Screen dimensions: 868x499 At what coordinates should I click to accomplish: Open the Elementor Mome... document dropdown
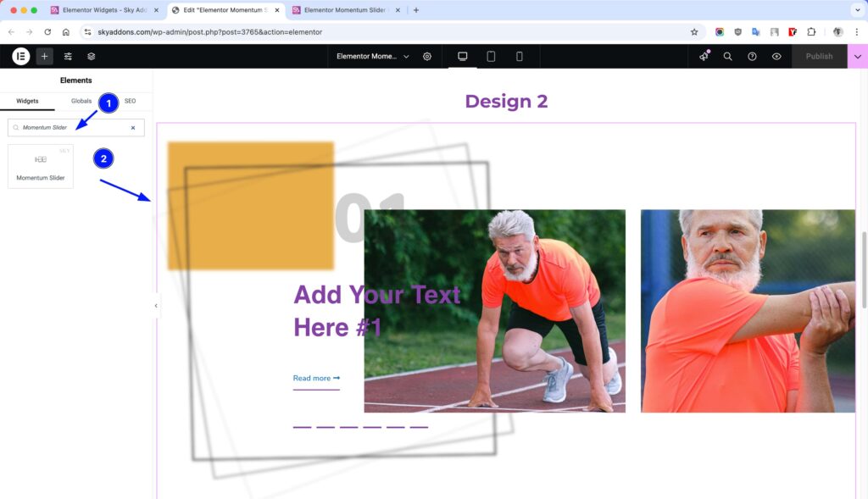click(x=373, y=56)
